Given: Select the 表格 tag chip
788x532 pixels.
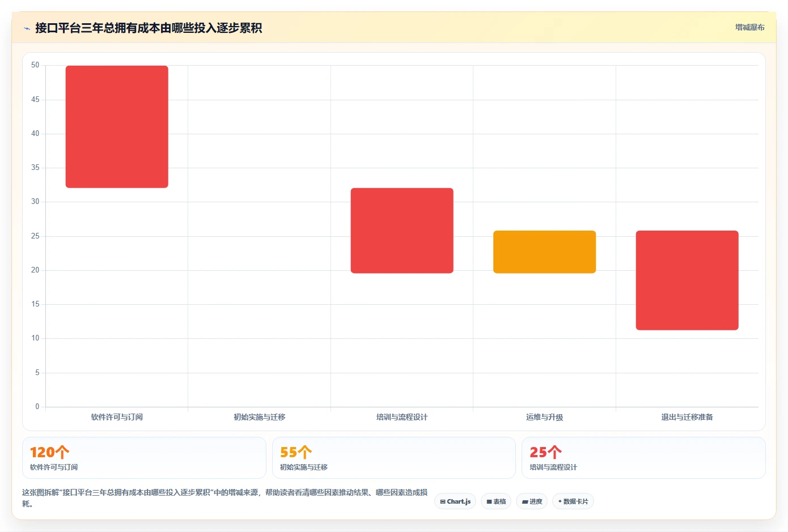Looking at the screenshot, I should point(496,501).
